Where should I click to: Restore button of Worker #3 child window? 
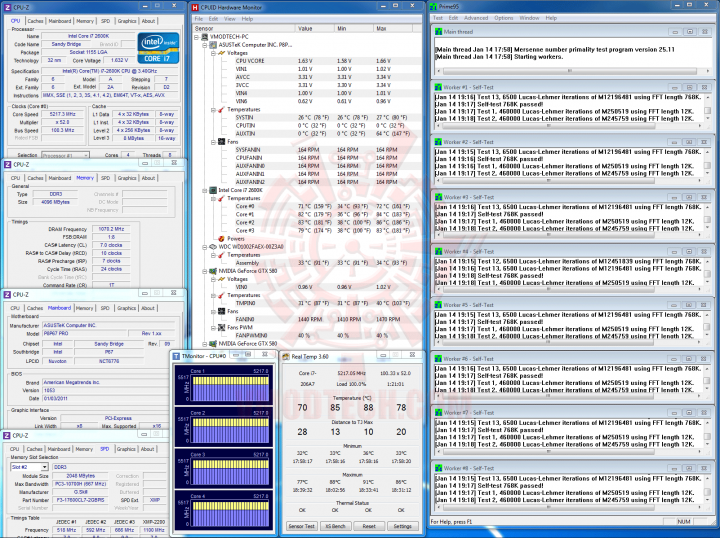coord(689,197)
